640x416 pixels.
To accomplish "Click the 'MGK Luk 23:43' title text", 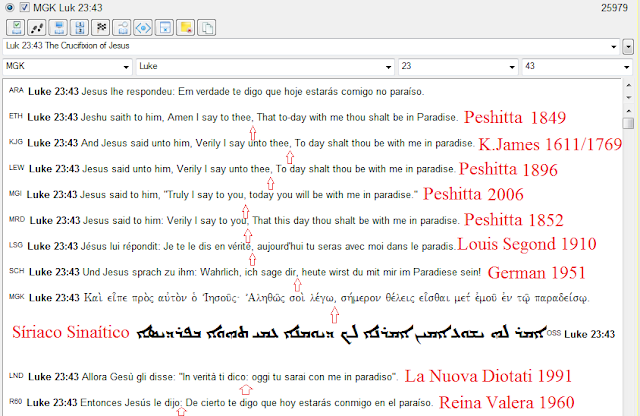I will 68,8.
